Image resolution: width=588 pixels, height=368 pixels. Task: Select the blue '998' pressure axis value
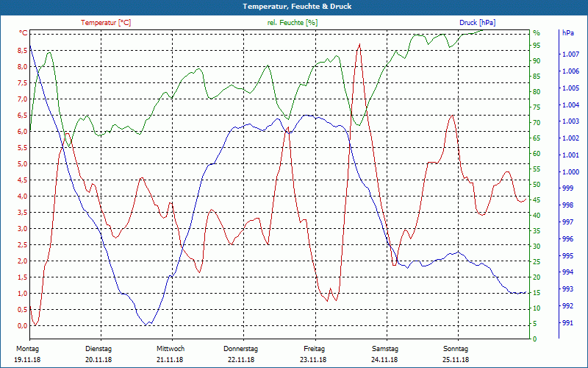click(x=567, y=205)
